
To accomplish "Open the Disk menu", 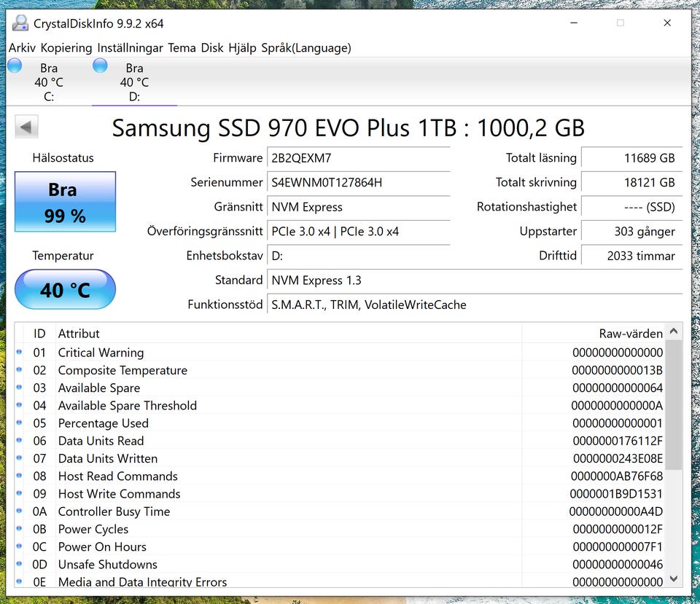I will click(212, 48).
